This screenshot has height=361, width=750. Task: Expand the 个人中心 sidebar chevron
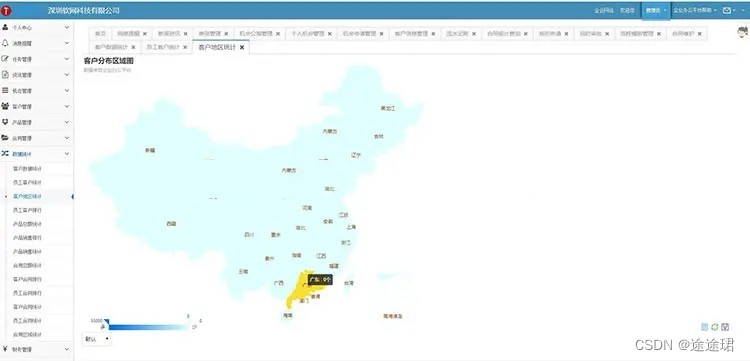[67, 28]
